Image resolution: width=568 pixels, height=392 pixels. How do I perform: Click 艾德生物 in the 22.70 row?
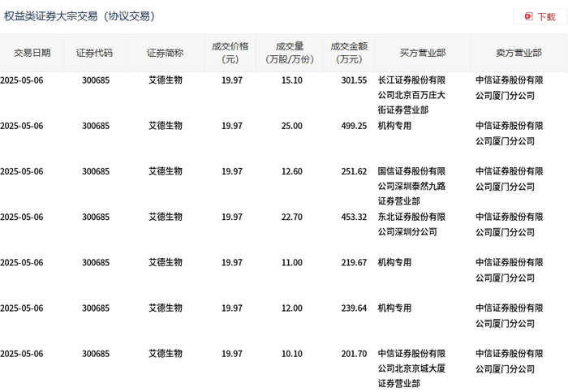(166, 217)
